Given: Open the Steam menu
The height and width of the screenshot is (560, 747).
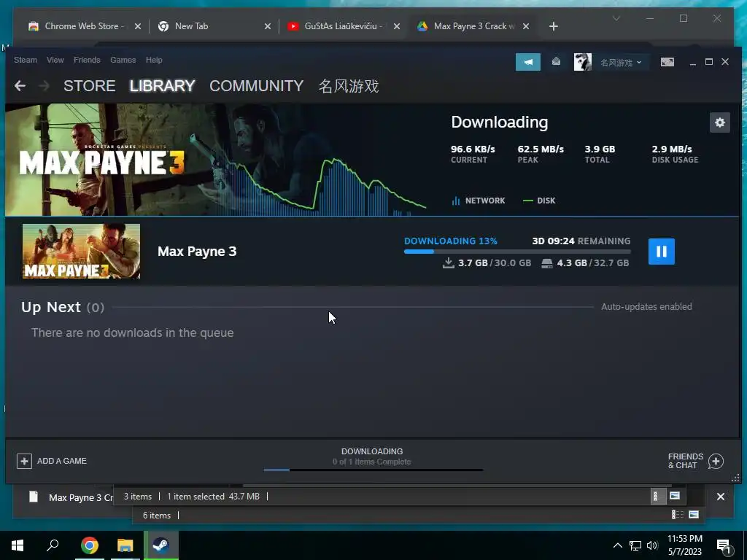Looking at the screenshot, I should click(x=26, y=60).
